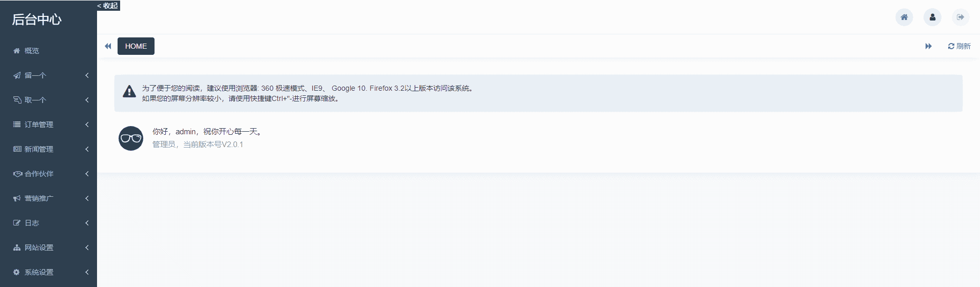The width and height of the screenshot is (980, 287).
Task: Click the 刷新 refresh button
Action: pyautogui.click(x=959, y=46)
